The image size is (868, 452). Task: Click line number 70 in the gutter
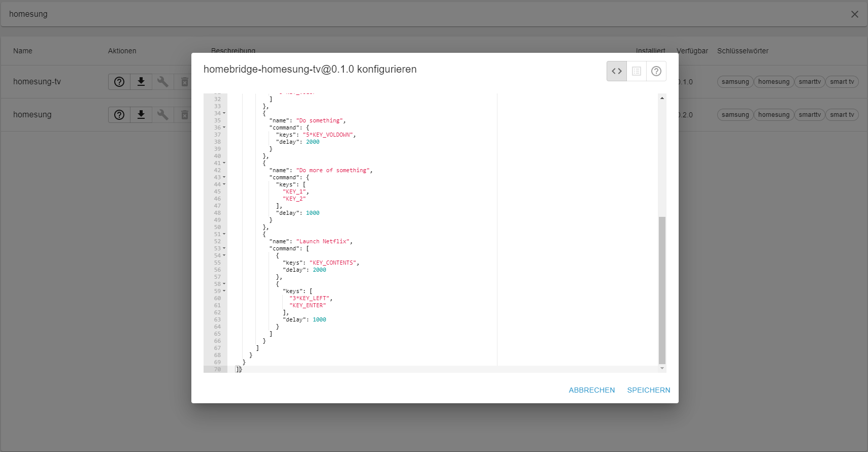[x=217, y=370]
